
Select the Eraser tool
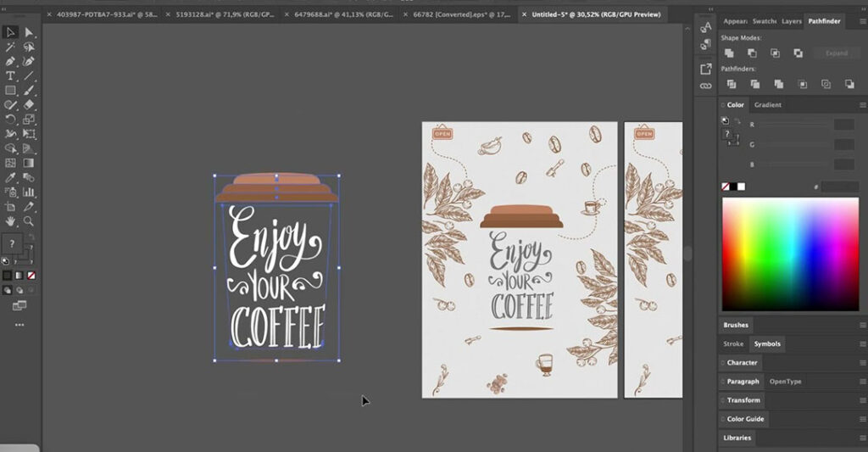[29, 104]
